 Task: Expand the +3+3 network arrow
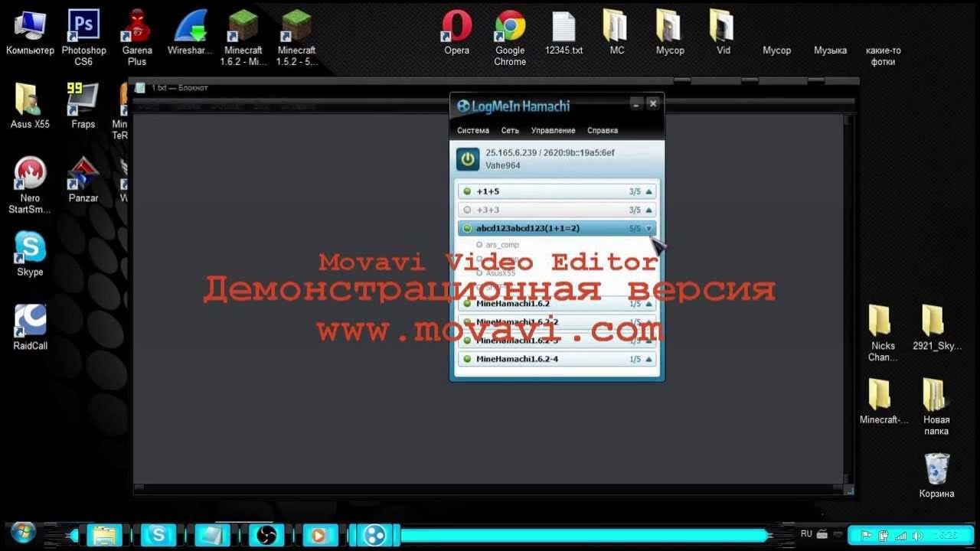(x=649, y=210)
